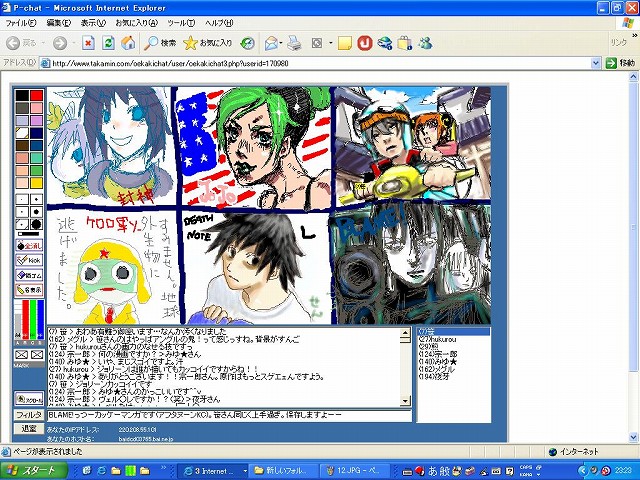The height and width of the screenshot is (480, 640).
Task: Pick the violet purple color swatch
Action: tap(36, 120)
